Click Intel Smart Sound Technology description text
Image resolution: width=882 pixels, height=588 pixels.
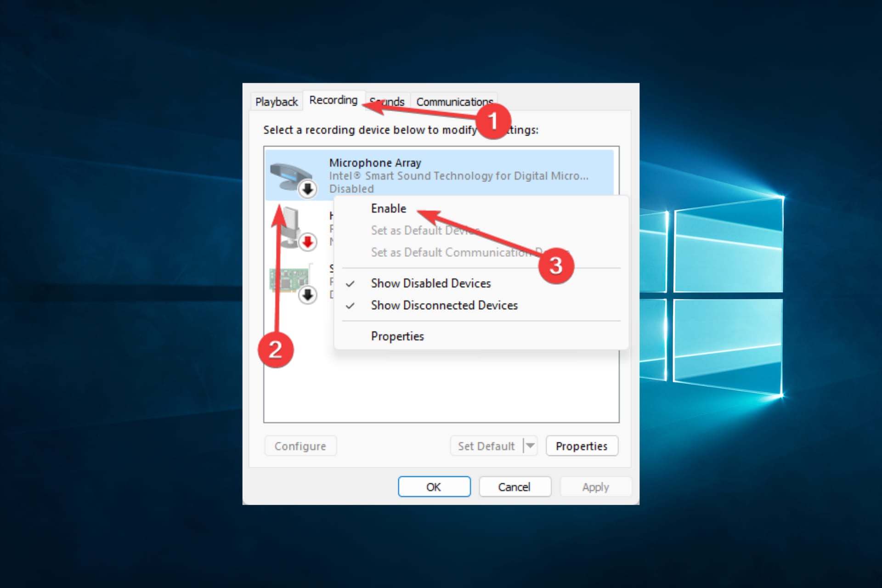click(458, 176)
